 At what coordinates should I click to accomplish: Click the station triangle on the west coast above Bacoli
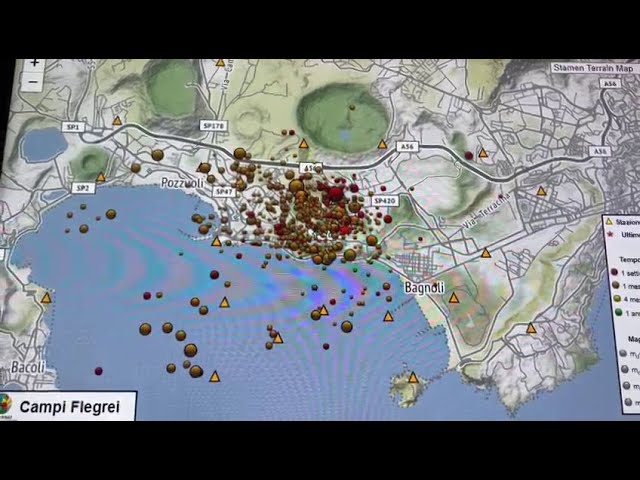tap(46, 298)
